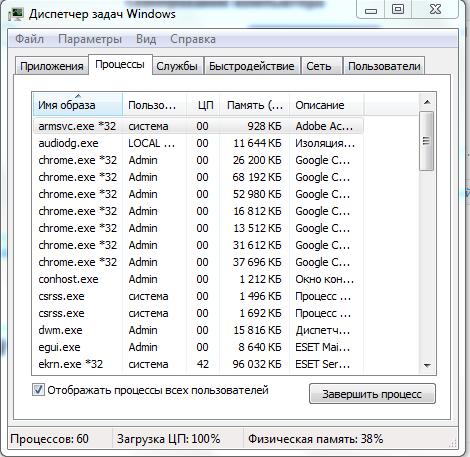Select the dwm.exe process
470x457 pixels.
(x=198, y=330)
